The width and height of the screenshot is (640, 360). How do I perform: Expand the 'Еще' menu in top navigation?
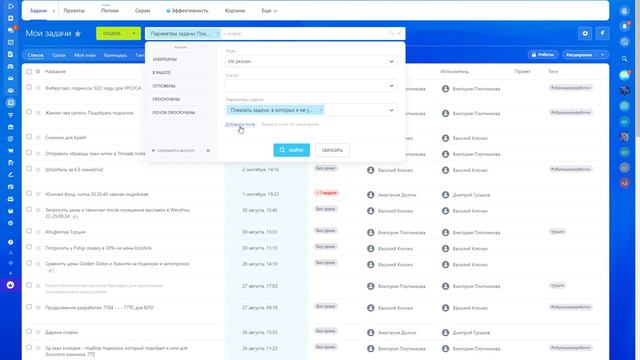coord(269,11)
